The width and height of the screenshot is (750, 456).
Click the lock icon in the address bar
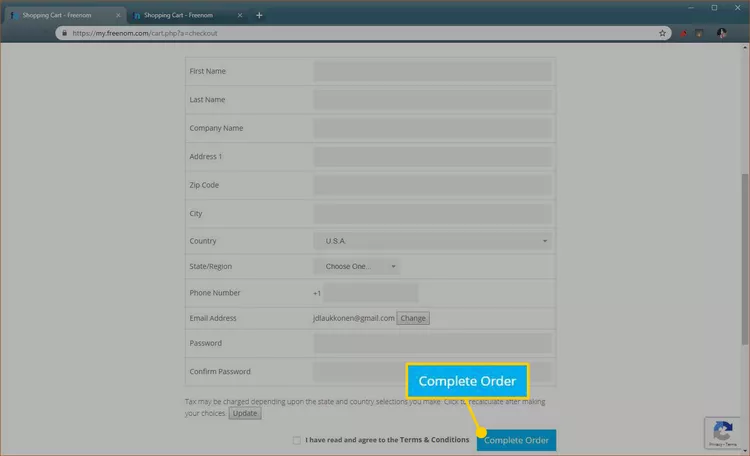point(64,33)
